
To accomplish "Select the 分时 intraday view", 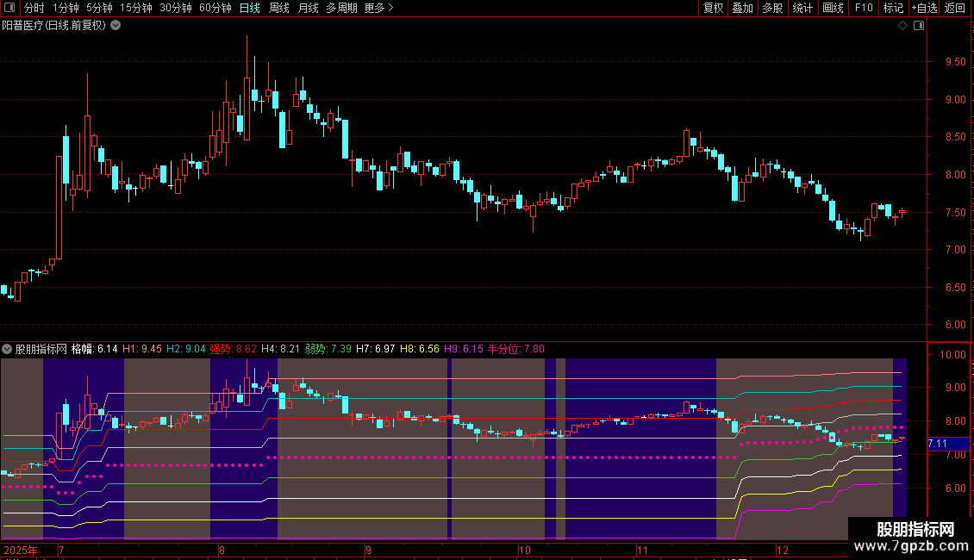I will click(34, 8).
